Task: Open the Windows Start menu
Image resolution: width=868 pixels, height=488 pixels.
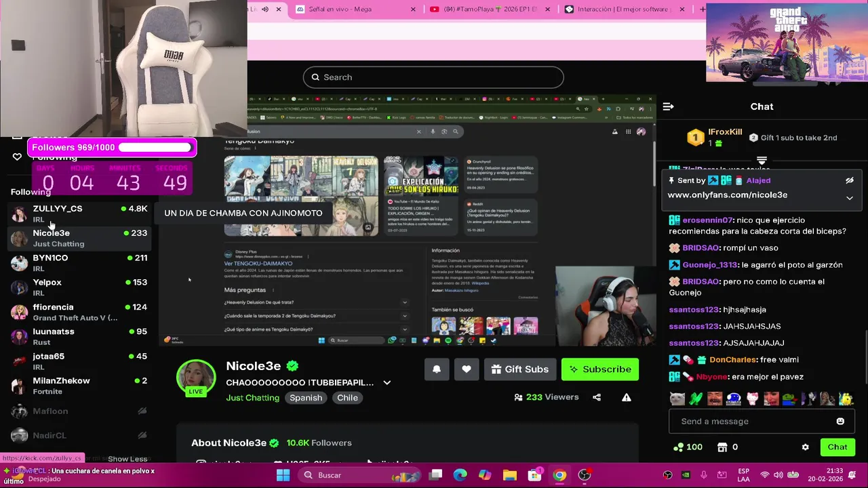Action: pyautogui.click(x=283, y=475)
